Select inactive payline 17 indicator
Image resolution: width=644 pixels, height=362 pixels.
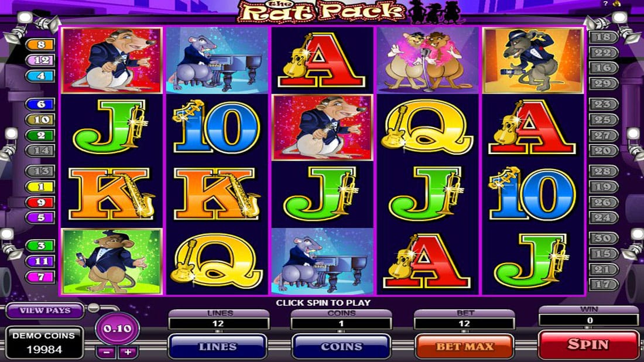604,284
